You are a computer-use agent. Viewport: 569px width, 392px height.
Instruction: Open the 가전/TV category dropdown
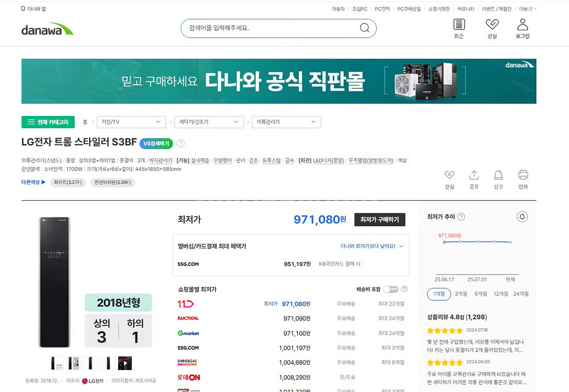point(131,122)
